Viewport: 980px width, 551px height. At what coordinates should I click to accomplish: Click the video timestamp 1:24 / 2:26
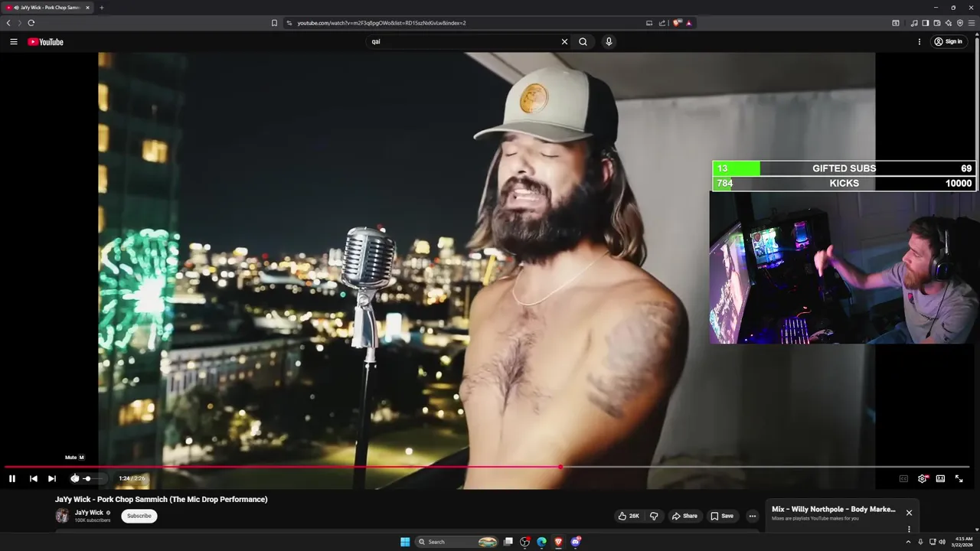pos(132,478)
